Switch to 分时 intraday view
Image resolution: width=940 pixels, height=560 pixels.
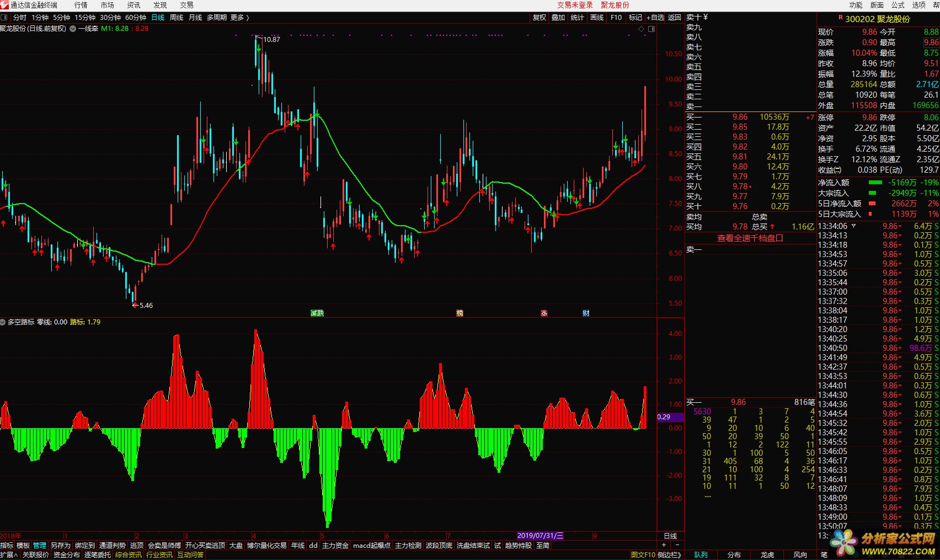tap(19, 18)
